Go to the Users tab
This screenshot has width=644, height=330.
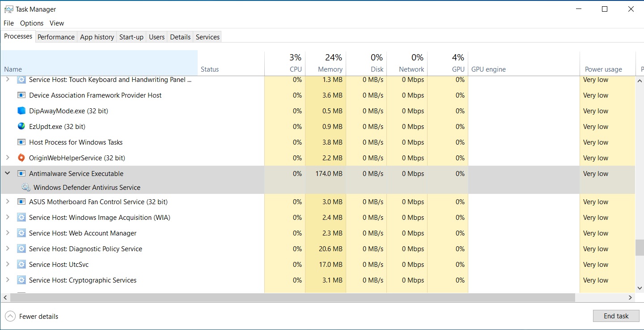point(157,37)
